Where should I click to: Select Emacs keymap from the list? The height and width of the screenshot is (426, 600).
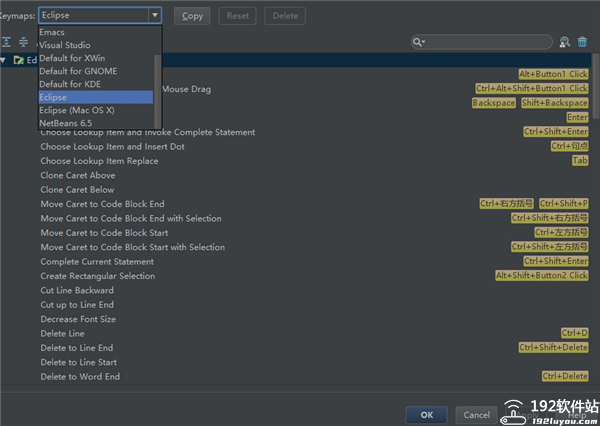tap(96, 32)
